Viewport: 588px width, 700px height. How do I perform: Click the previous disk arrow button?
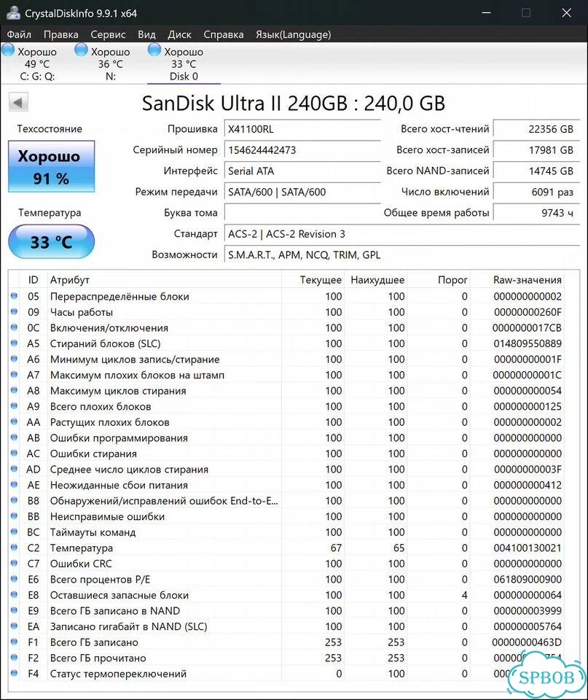tap(18, 103)
